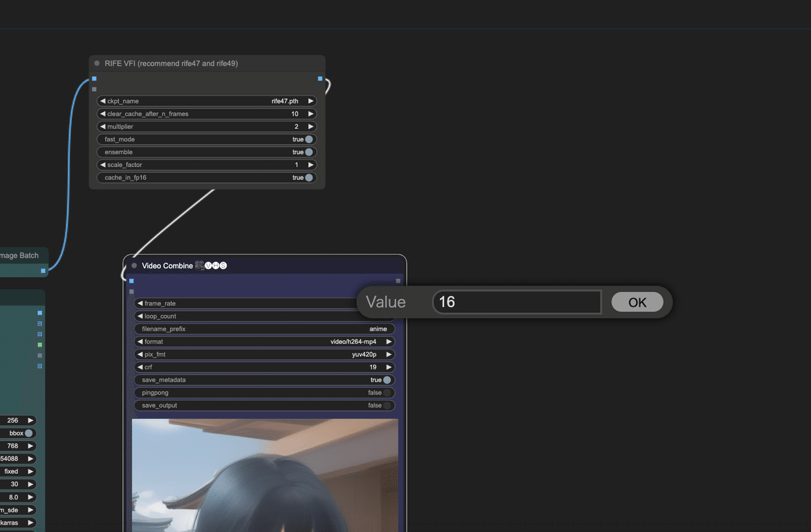811x532 pixels.
Task: Open the pix_fmt combo showing yuv420p
Action: click(264, 355)
